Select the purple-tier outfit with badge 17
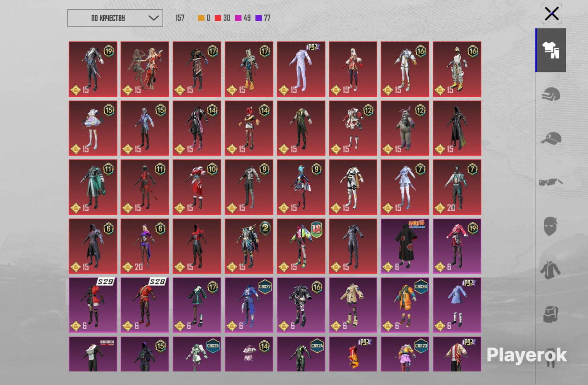The width and height of the screenshot is (588, 385). point(197,305)
